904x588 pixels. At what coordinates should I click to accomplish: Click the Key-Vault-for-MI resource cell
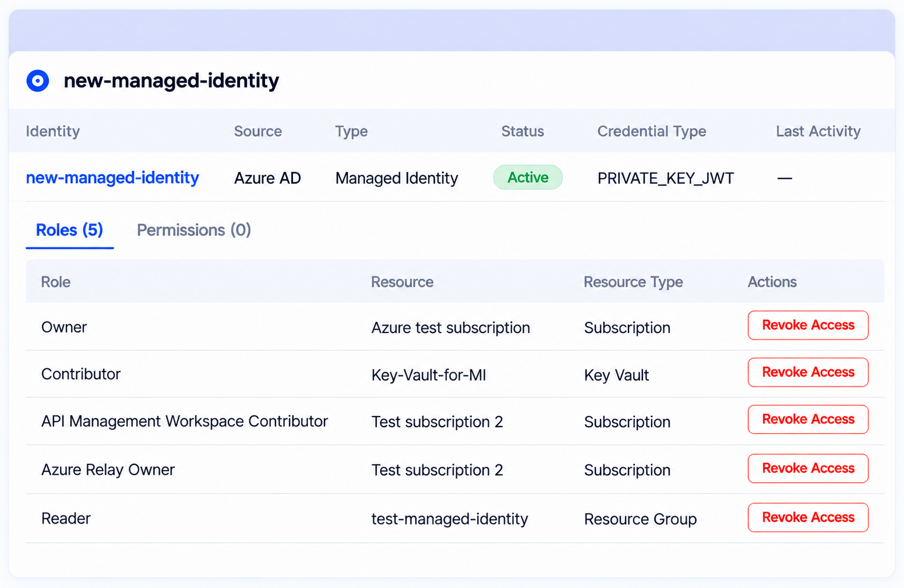point(428,375)
